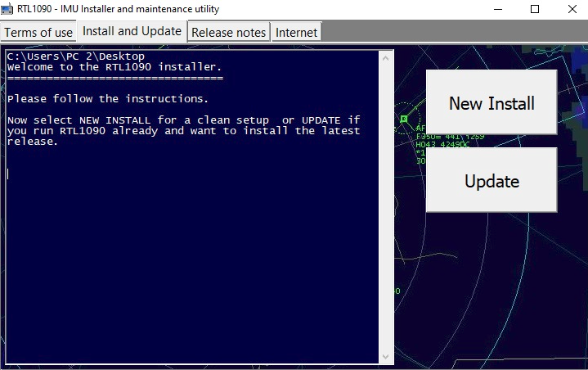Maximize the installer window
This screenshot has height=370, width=588.
click(535, 9)
